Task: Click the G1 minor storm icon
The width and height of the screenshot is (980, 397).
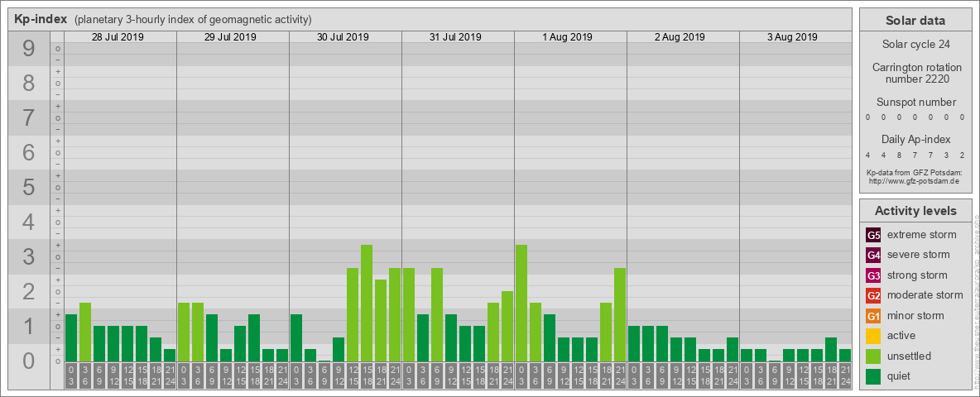Action: 873,316
